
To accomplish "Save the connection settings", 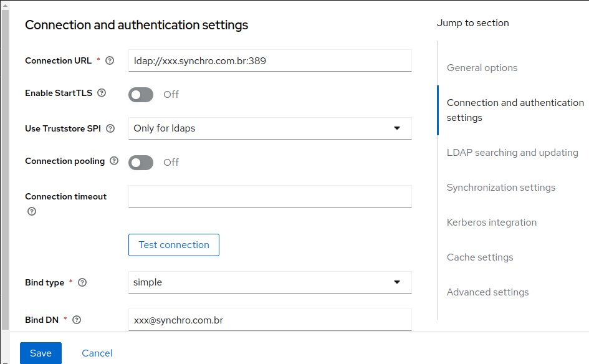I will click(x=41, y=353).
